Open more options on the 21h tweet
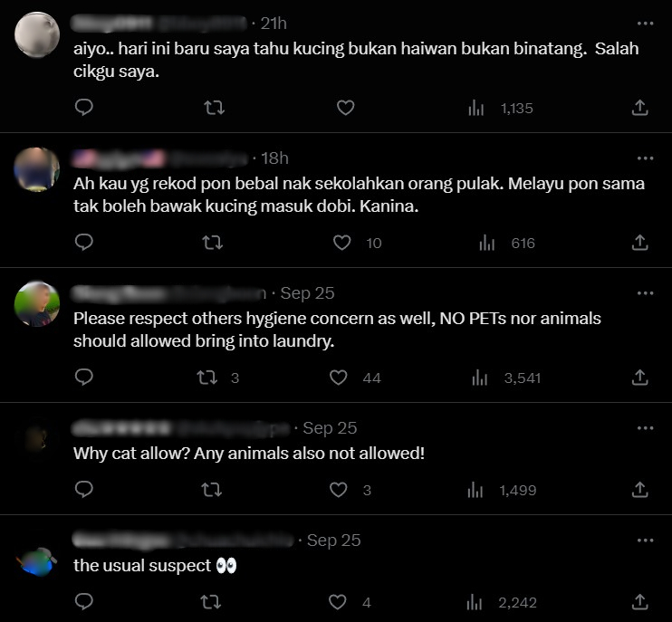 tap(645, 24)
